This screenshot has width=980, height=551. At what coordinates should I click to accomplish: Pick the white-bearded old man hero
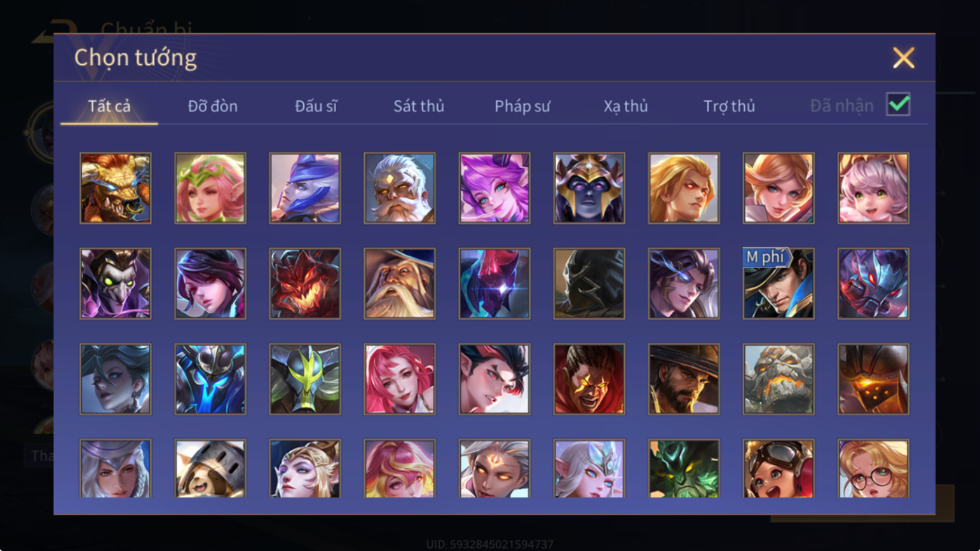400,188
